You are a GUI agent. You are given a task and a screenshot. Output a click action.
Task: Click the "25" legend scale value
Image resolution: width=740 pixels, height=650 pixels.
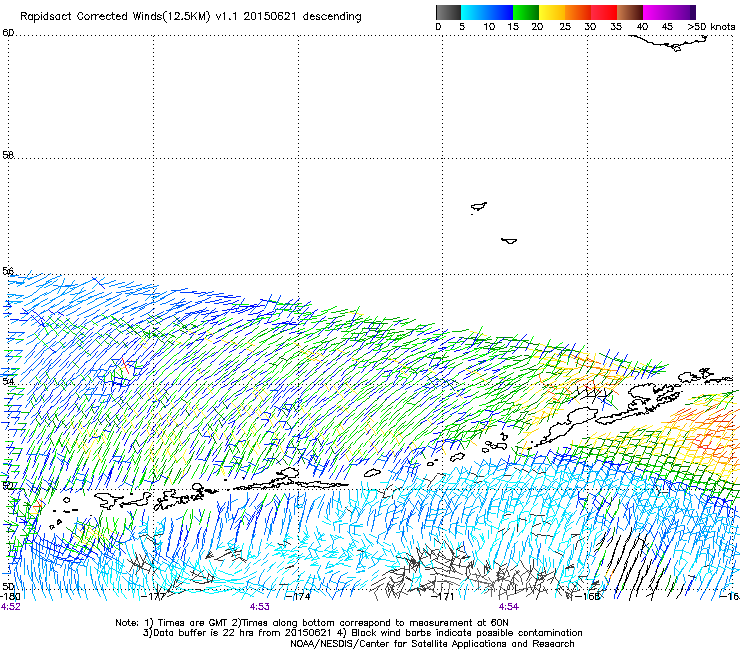564,27
